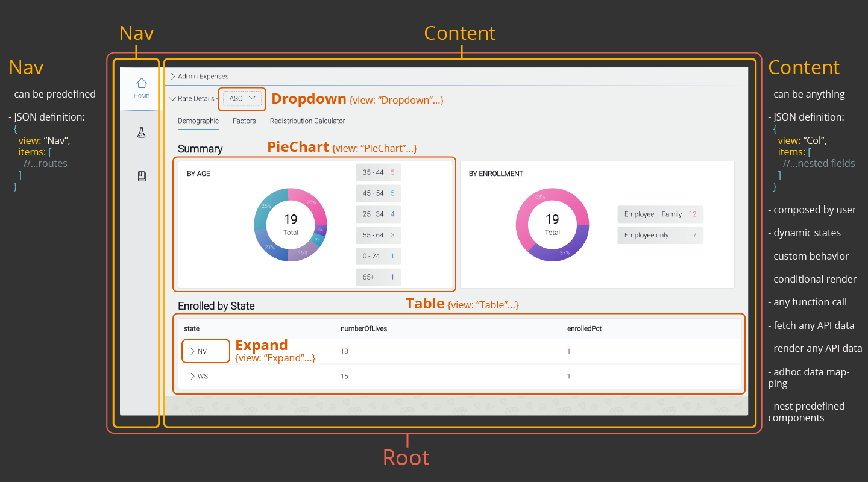Select the 35 - 44 age legend item

point(378,172)
